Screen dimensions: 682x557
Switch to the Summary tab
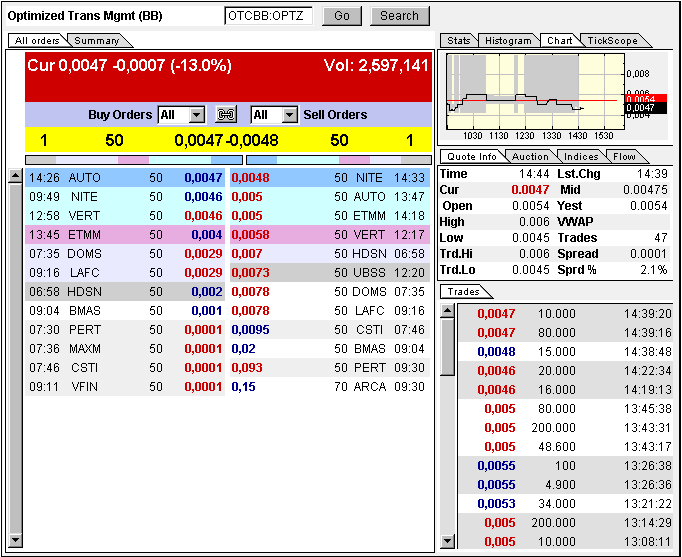point(97,40)
